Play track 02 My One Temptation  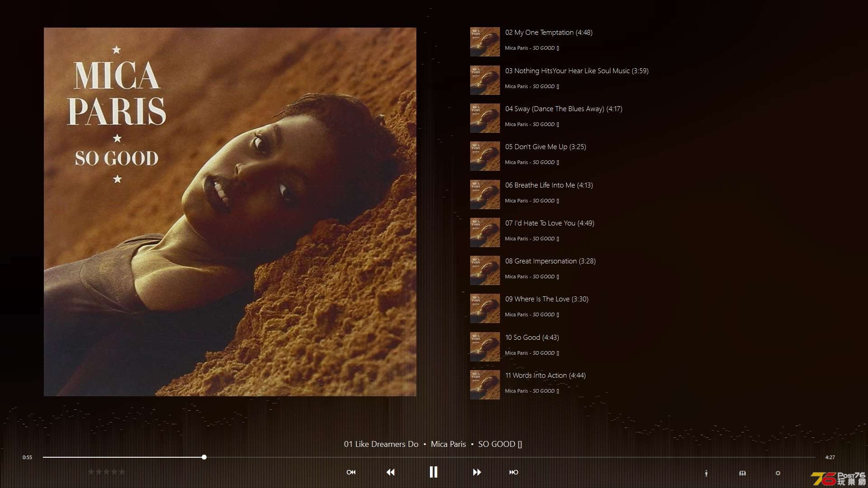point(549,33)
